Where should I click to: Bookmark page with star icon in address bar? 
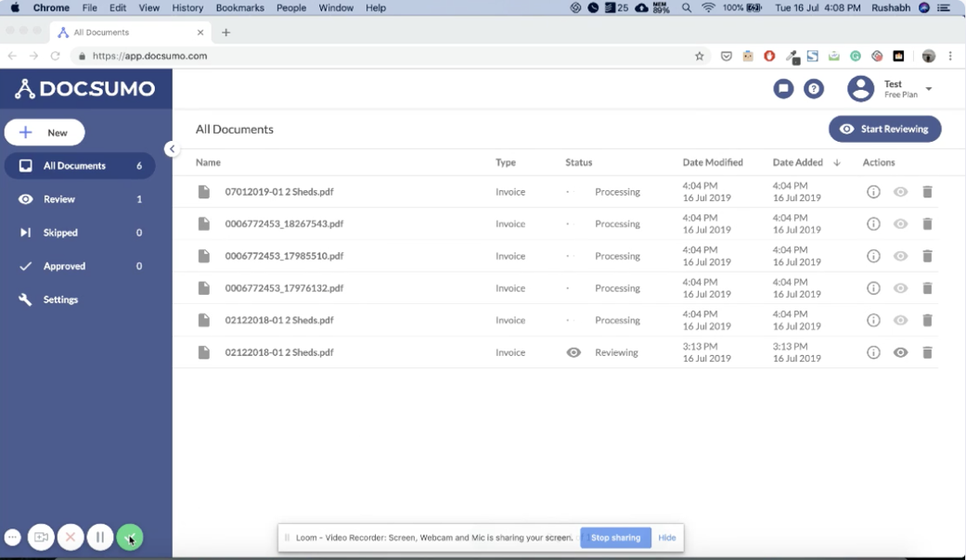(700, 56)
